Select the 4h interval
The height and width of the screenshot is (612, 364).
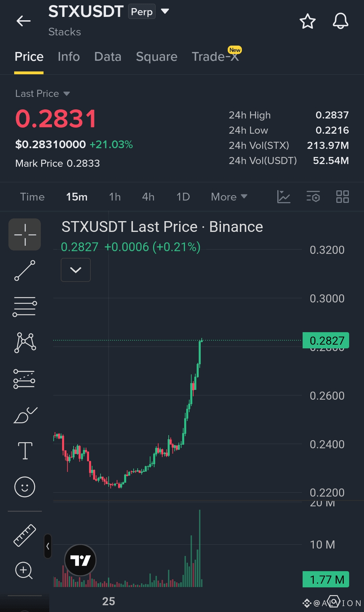(x=148, y=197)
